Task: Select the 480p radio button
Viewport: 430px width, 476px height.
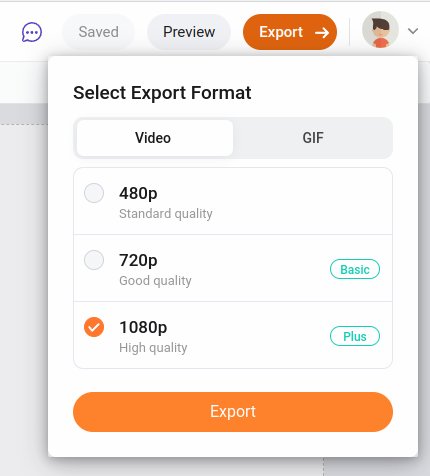Action: coord(94,193)
